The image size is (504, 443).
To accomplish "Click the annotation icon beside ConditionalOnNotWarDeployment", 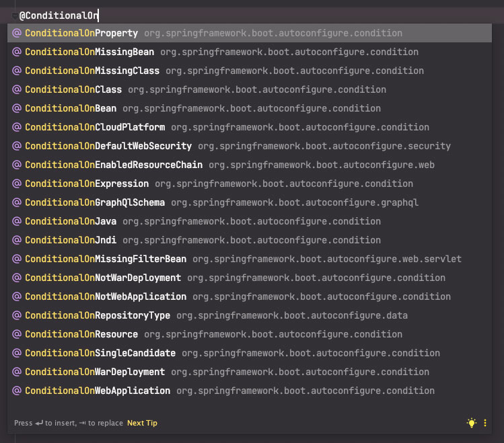I will (17, 278).
